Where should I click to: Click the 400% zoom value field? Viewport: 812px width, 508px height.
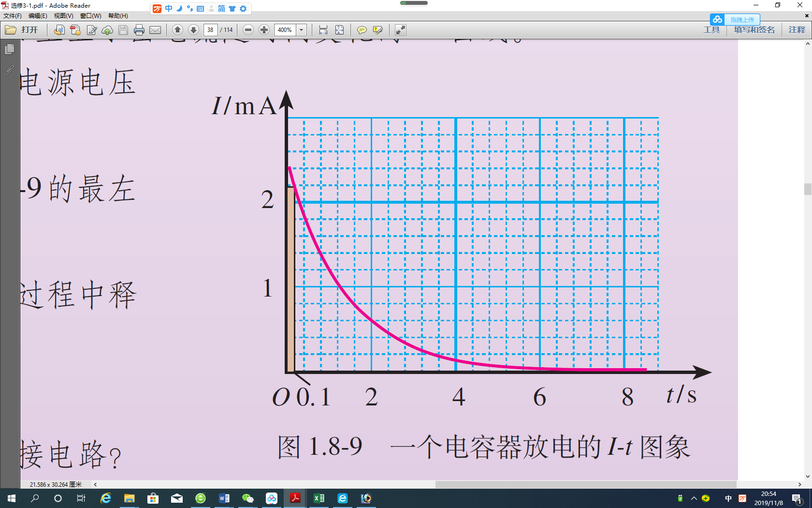click(285, 30)
